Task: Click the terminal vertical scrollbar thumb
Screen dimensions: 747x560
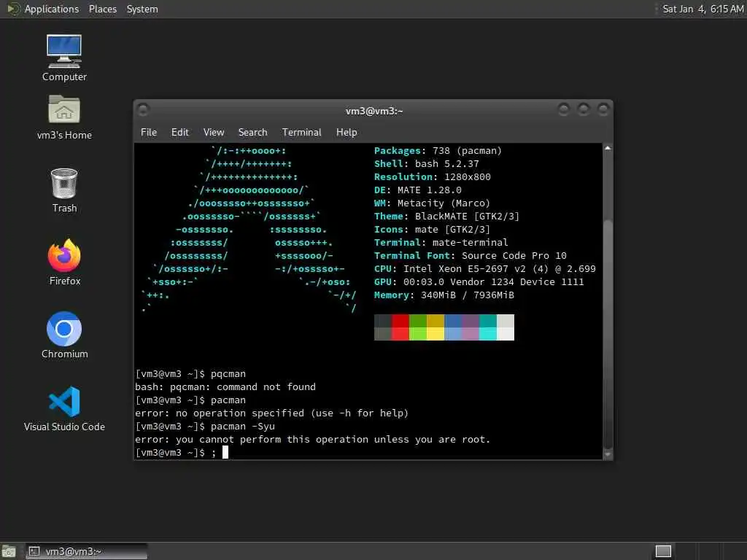Action: tap(608, 333)
